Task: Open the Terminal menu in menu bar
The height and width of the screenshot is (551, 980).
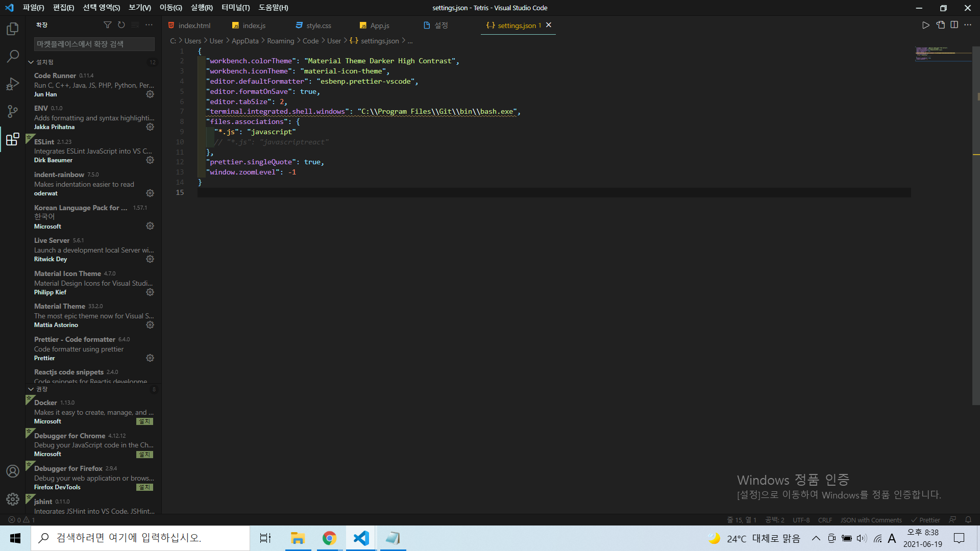Action: pyautogui.click(x=235, y=8)
